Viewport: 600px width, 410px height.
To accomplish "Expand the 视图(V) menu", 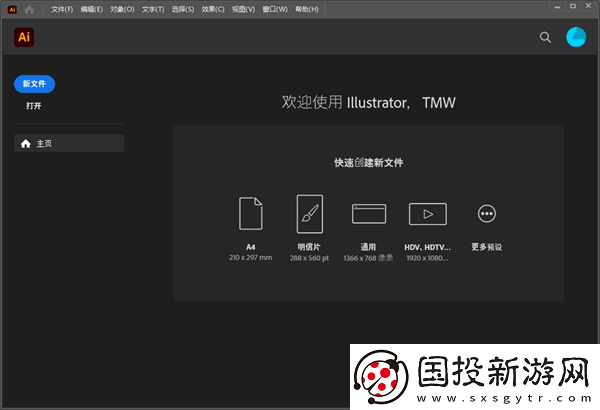I will 244,9.
